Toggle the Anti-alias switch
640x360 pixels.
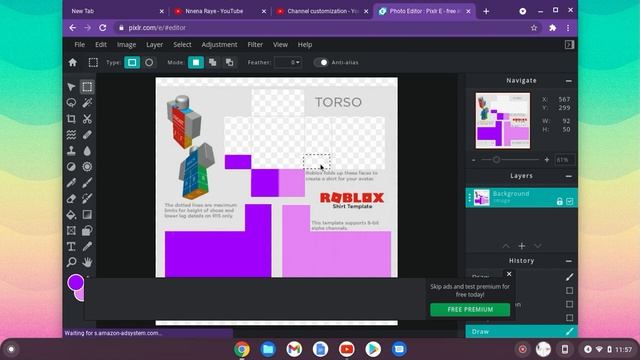(x=321, y=62)
